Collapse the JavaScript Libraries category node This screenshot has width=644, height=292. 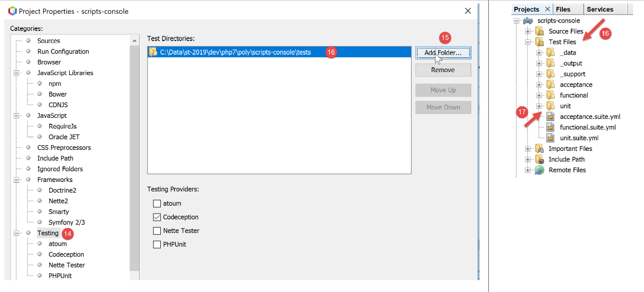pos(16,73)
